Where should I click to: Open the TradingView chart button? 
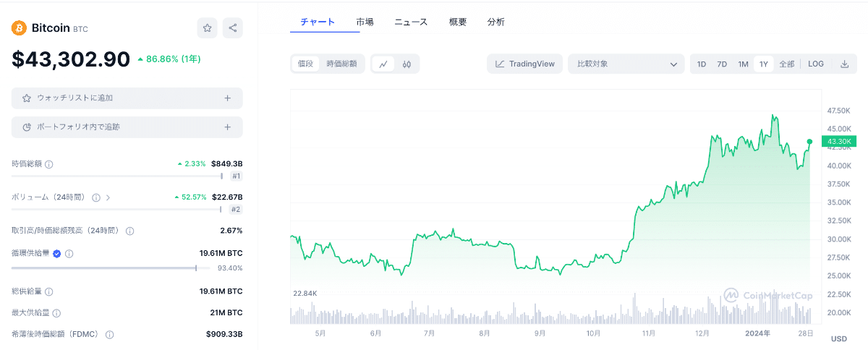pos(525,64)
